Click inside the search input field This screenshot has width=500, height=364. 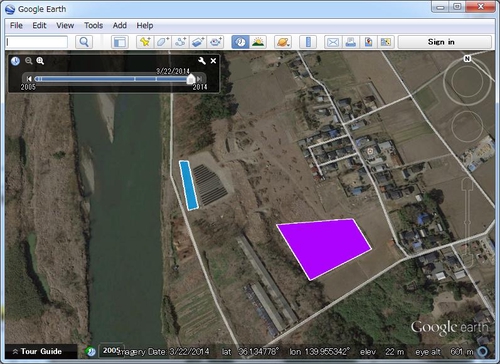point(37,42)
